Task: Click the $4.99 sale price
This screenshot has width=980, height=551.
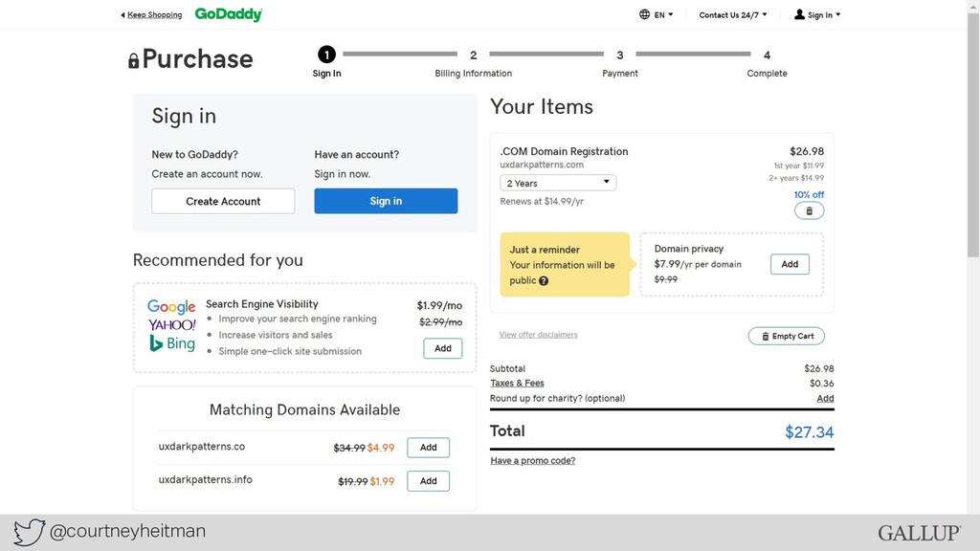Action: pyautogui.click(x=381, y=448)
